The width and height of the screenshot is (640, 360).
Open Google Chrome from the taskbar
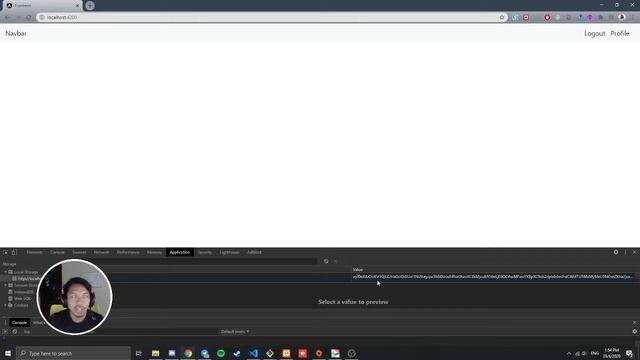188,353
